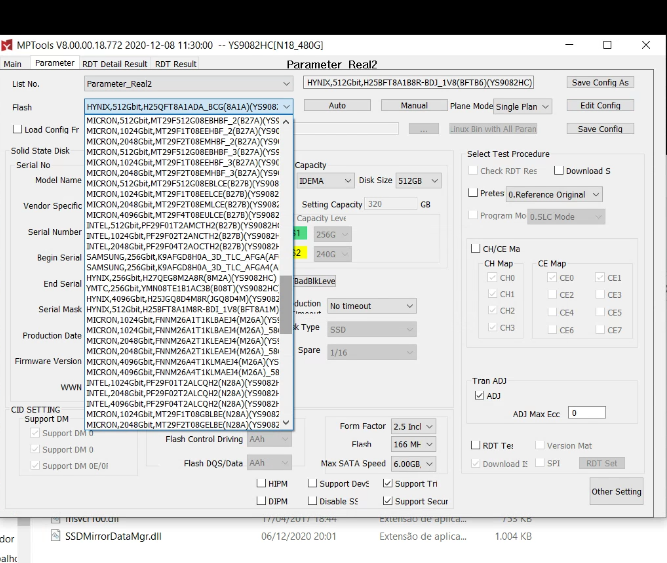Select MICRON 2048Gbit MT29F2T08GELBE(N28A) entry
667x563 pixels.
[x=183, y=424]
